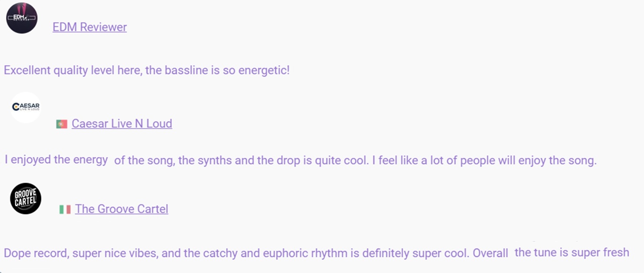Click the Caesar Live N Loud avatar
Image resolution: width=644 pixels, height=273 pixels.
tap(26, 107)
